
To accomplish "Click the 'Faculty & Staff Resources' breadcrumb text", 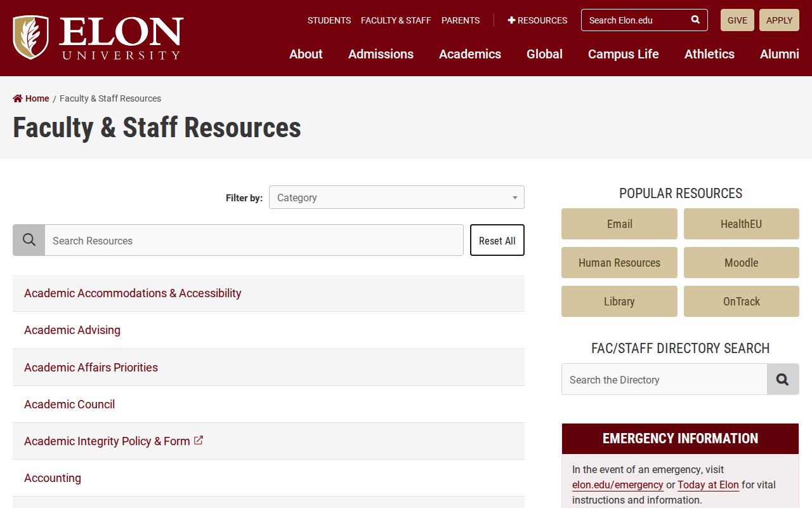I will coord(110,98).
